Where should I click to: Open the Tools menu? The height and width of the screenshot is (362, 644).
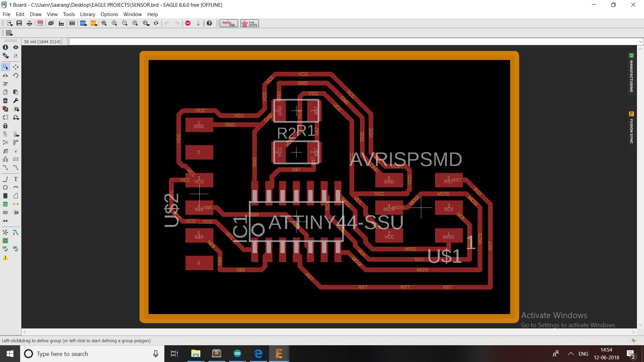coord(69,14)
